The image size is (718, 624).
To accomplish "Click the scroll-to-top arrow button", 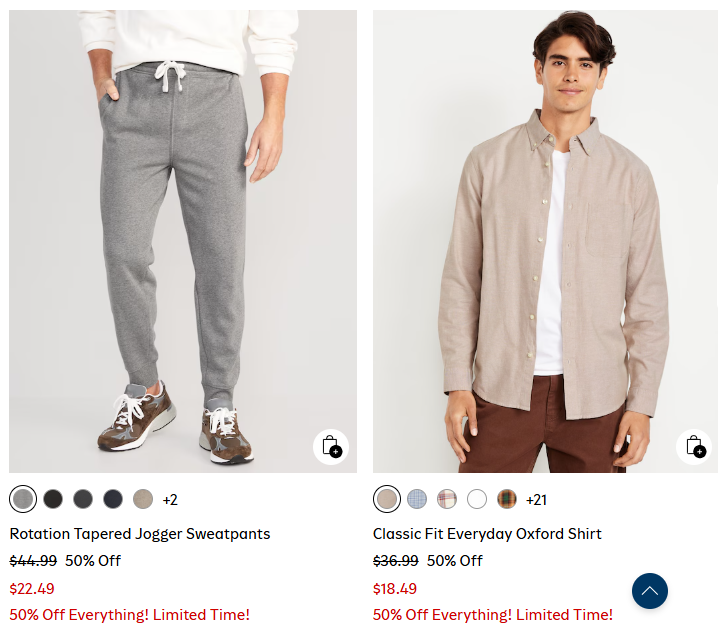I will (650, 591).
